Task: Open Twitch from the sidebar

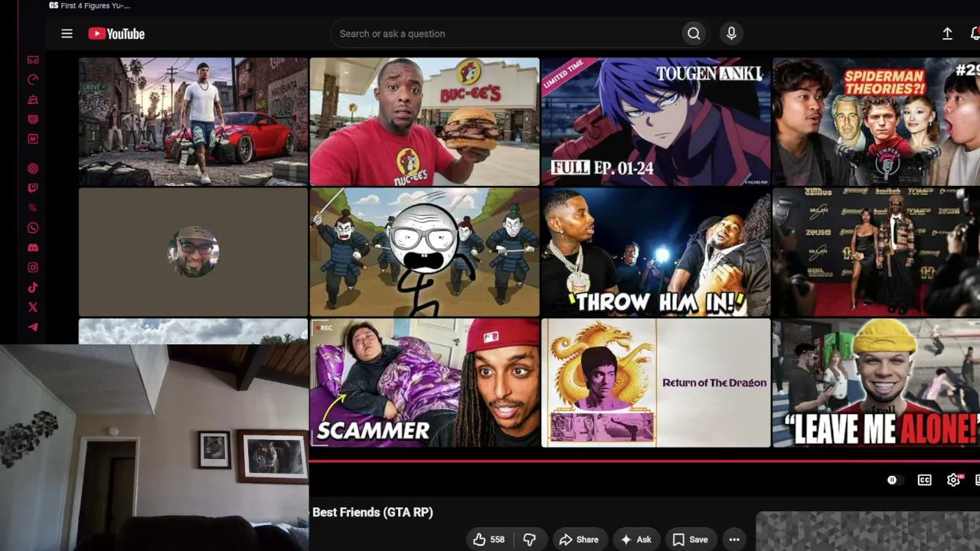Action: (x=33, y=188)
